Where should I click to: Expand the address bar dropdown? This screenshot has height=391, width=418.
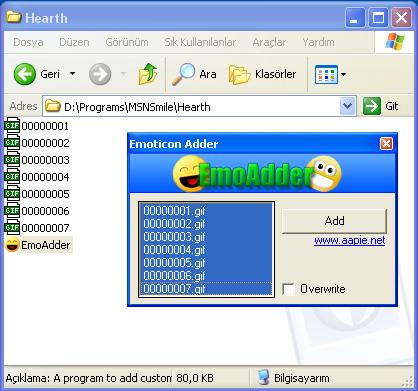coord(347,106)
